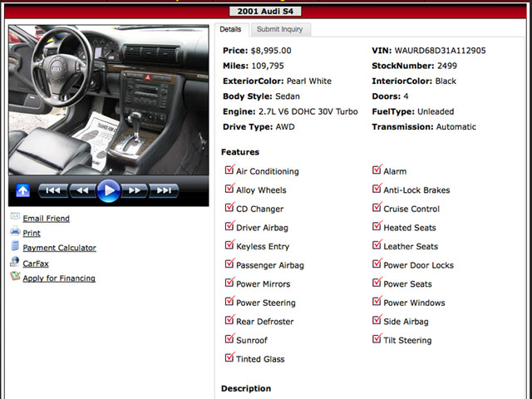Click the CarFax report icon
Viewport: 532px width, 399px height.
(15, 263)
